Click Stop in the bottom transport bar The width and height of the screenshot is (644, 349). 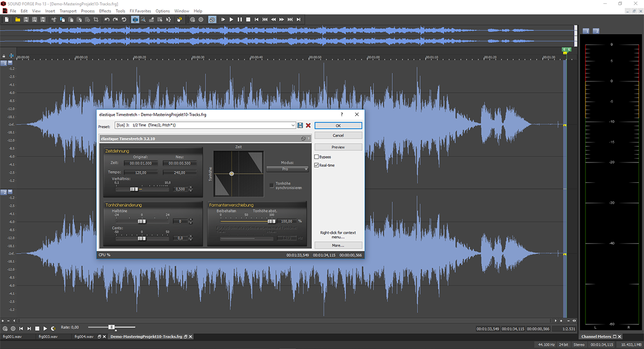(37, 328)
